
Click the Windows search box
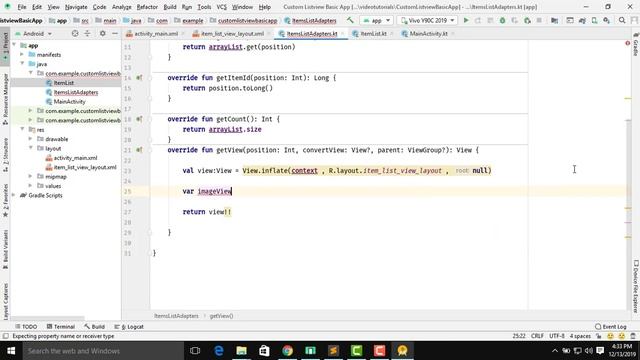(104, 351)
